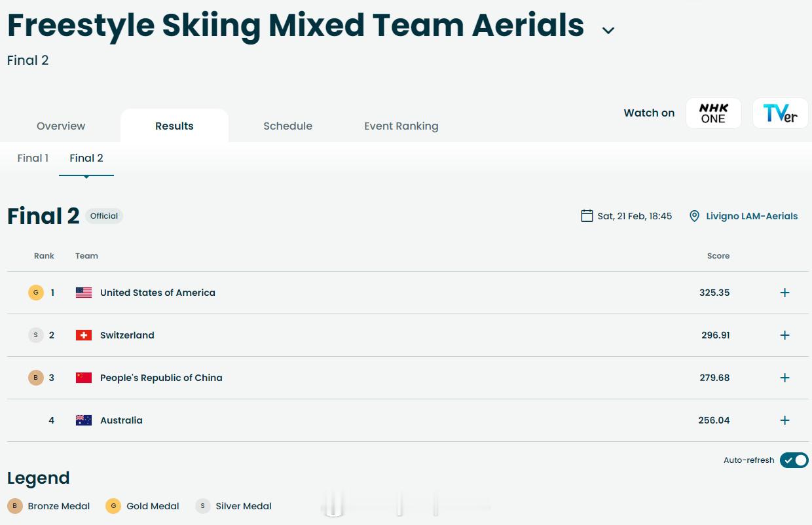Switch to the Overview tab
Screen dimensions: 812x525
point(61,126)
